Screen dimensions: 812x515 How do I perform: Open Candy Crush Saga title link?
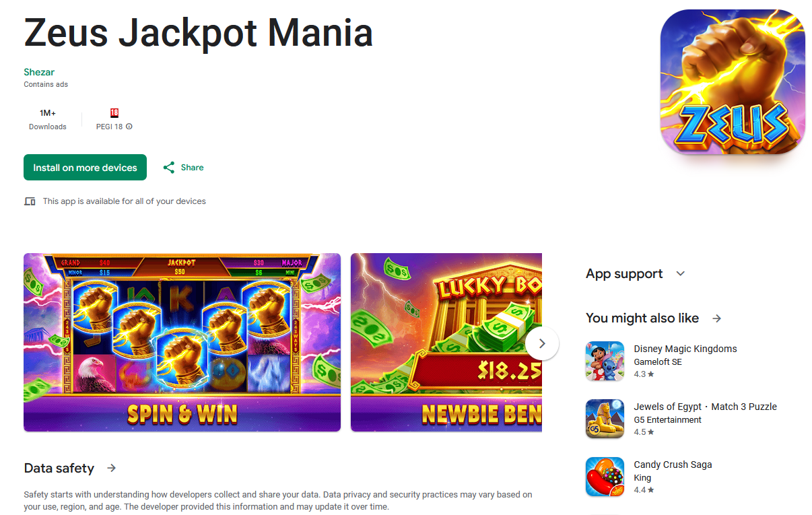673,465
